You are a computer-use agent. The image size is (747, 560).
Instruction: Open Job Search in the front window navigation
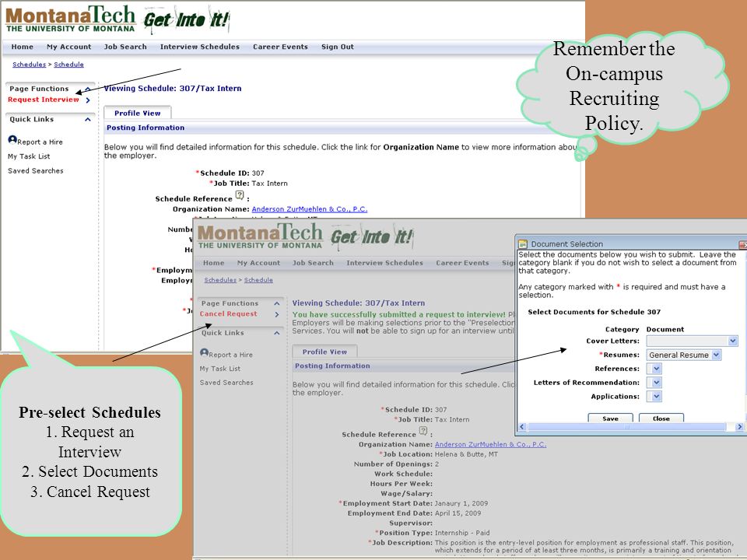tap(313, 263)
